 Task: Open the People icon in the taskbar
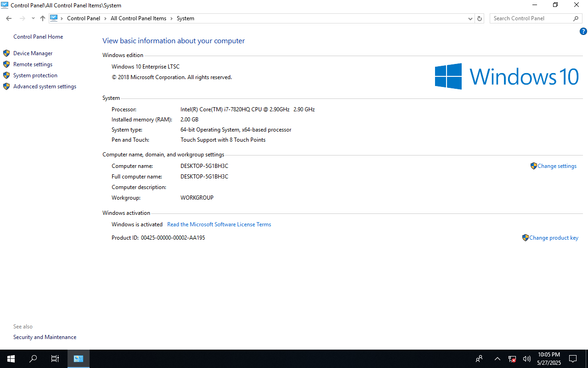(x=479, y=359)
